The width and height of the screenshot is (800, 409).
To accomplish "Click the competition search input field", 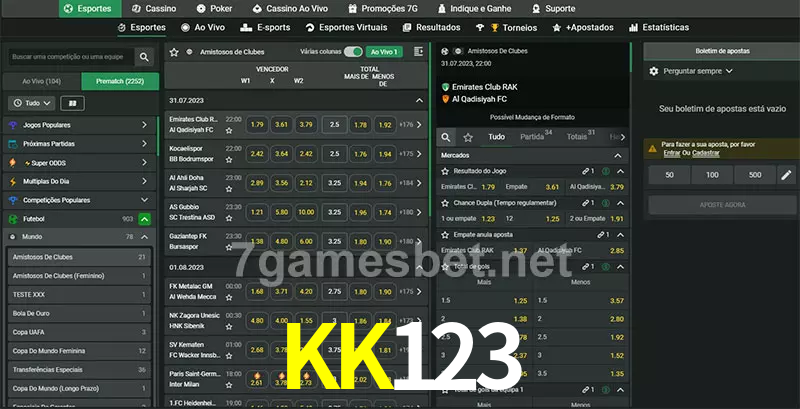I will pyautogui.click(x=70, y=57).
